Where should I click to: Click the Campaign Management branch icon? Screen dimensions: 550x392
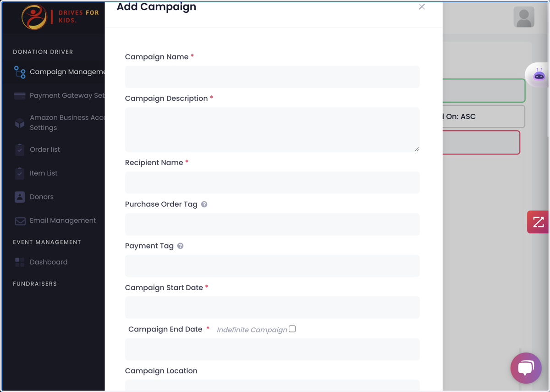tap(20, 72)
